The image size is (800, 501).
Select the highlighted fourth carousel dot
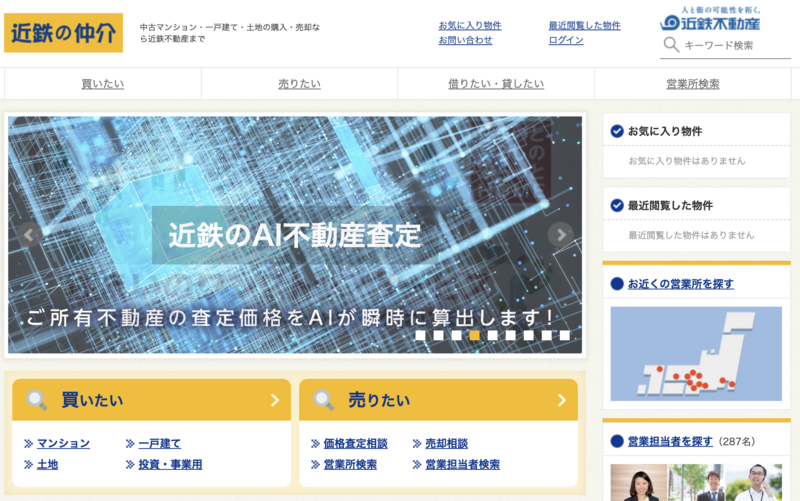[474, 335]
